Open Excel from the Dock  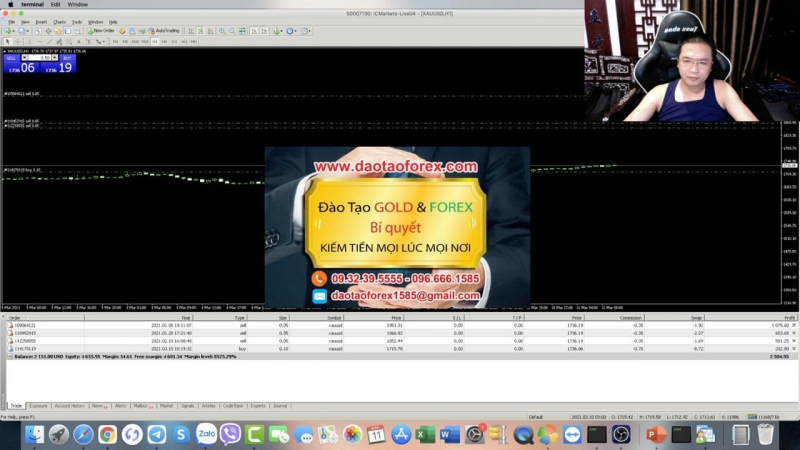[x=424, y=434]
